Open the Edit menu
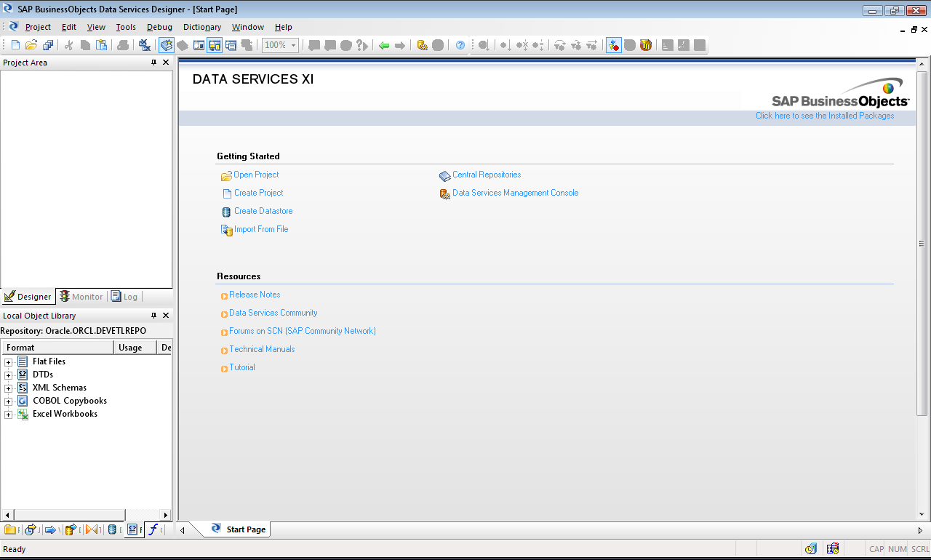The image size is (931, 560). 69,27
